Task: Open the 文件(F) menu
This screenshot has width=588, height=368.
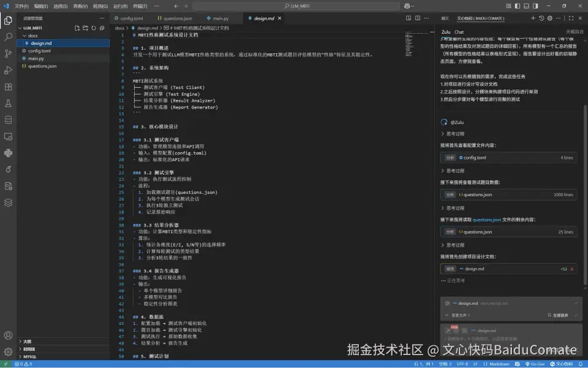Action: (21, 6)
